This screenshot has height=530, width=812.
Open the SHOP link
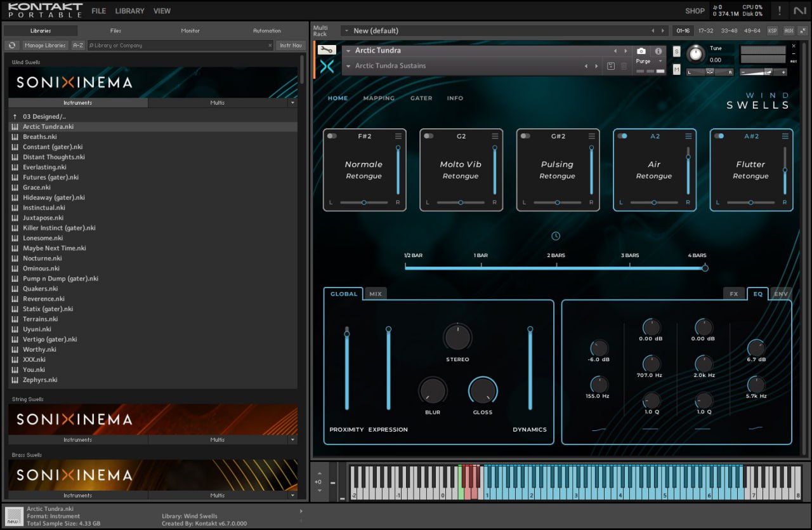pyautogui.click(x=695, y=11)
